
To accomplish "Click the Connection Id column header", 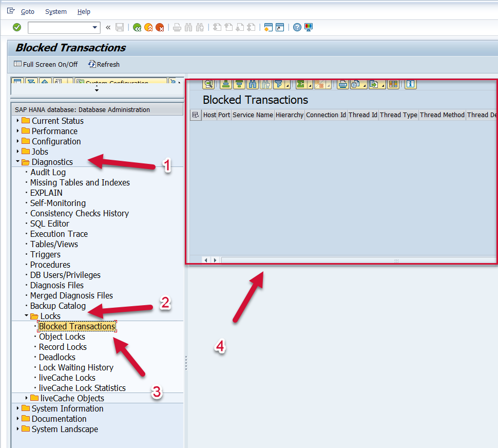I will coord(325,115).
